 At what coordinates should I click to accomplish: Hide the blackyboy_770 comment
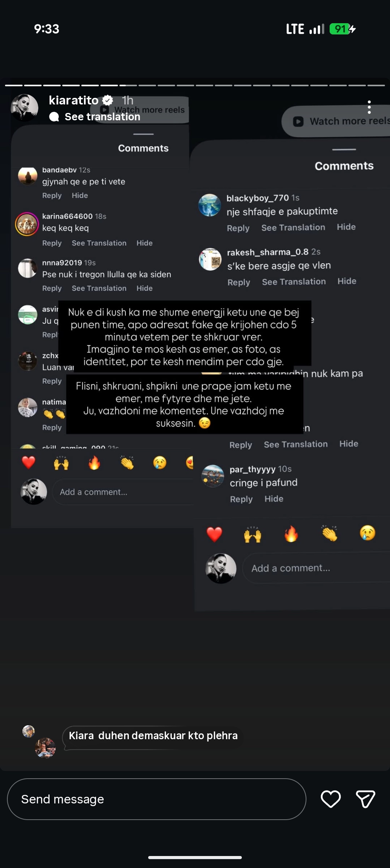click(346, 227)
